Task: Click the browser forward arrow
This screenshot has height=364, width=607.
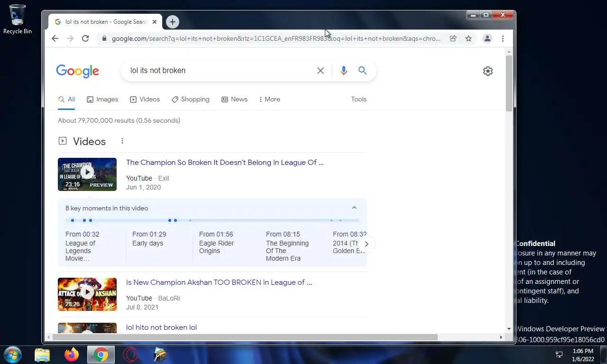Action: tap(70, 38)
